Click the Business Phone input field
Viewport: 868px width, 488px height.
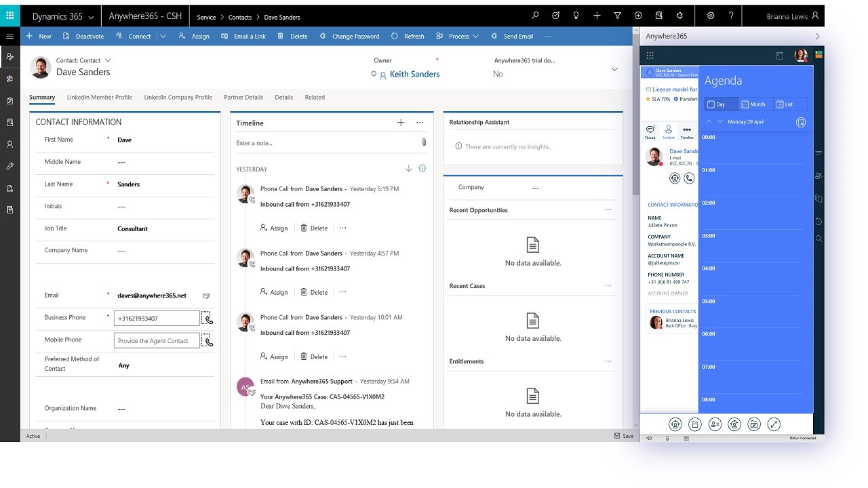(157, 319)
